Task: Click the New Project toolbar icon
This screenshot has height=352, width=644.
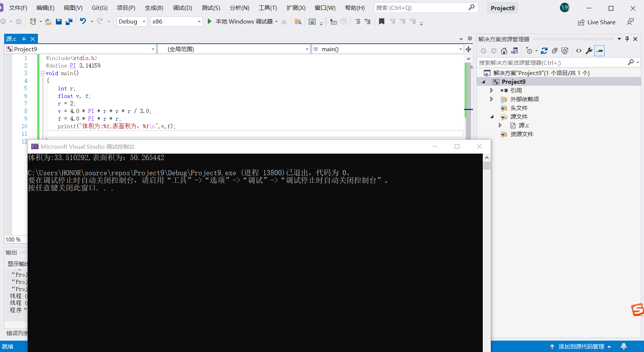Action: point(33,22)
